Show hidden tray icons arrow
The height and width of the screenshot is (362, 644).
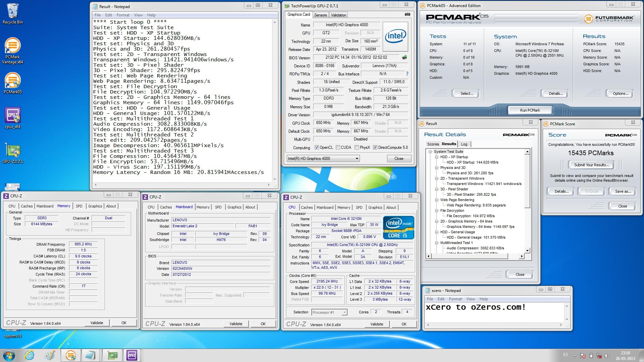[575, 356]
